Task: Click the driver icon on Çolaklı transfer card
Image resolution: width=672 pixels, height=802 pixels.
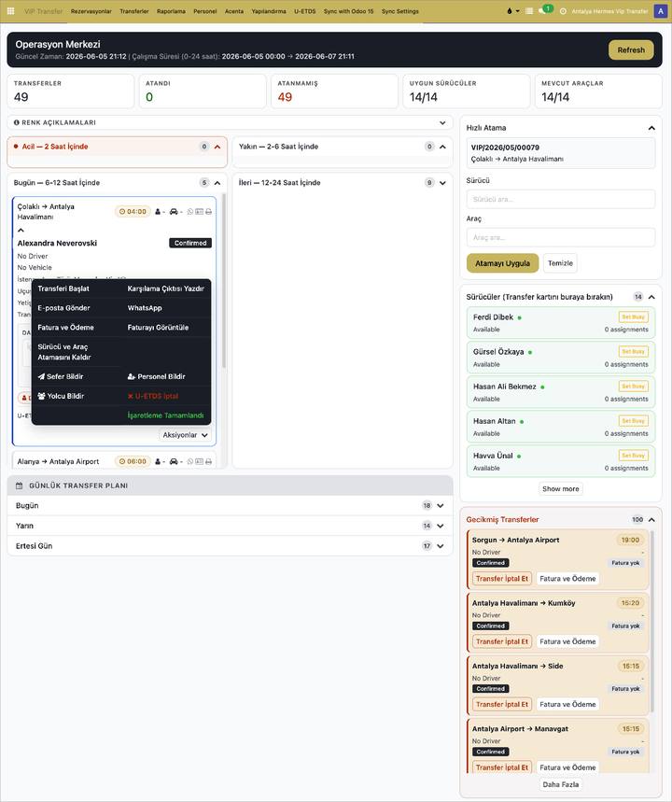Action: pos(158,211)
